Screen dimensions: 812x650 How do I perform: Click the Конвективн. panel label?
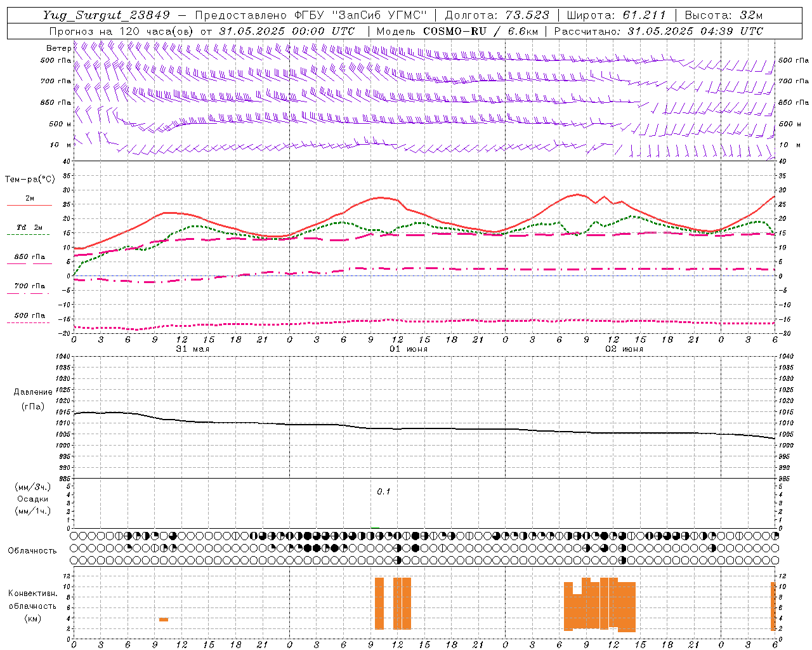click(33, 594)
